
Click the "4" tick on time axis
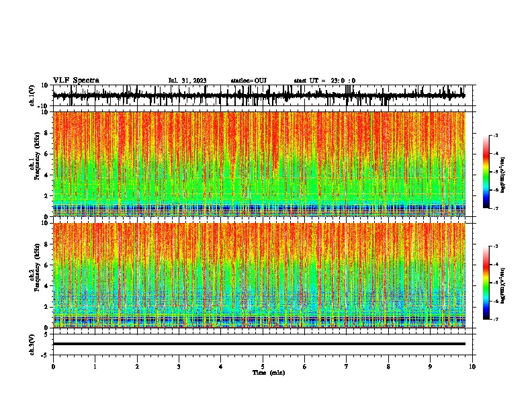point(221,367)
